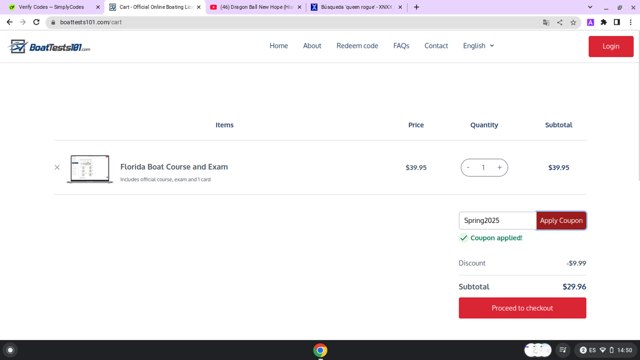Close the Verify Codes SimplyCodes tab
640x360 pixels.
pos(98,7)
